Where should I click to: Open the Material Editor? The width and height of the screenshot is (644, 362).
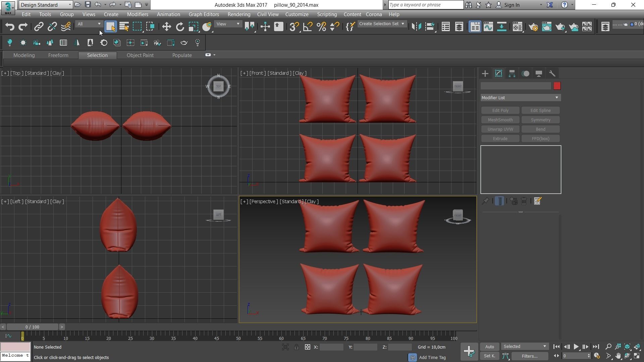tap(518, 26)
